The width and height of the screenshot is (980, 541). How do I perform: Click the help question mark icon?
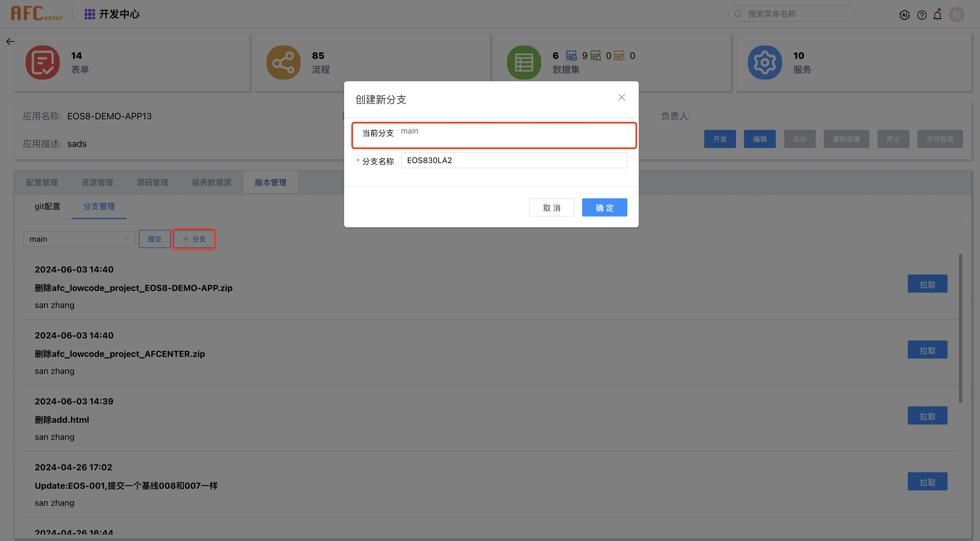pyautogui.click(x=922, y=14)
